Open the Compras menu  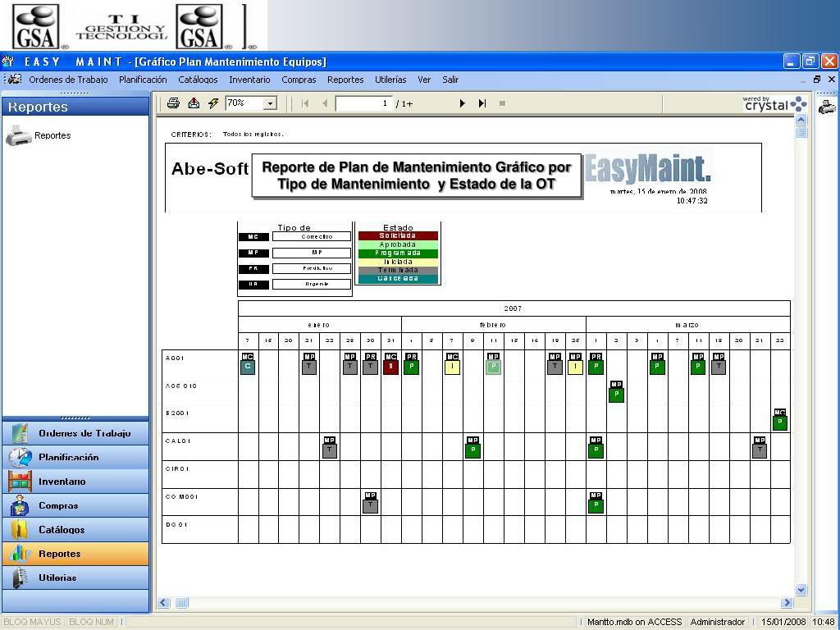[x=299, y=80]
